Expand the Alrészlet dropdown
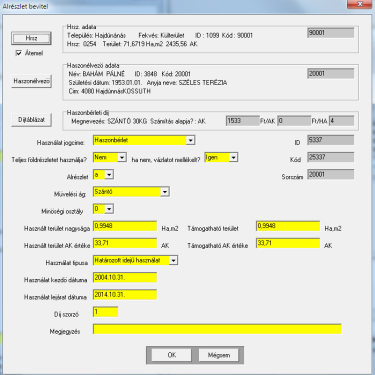 pos(109,174)
